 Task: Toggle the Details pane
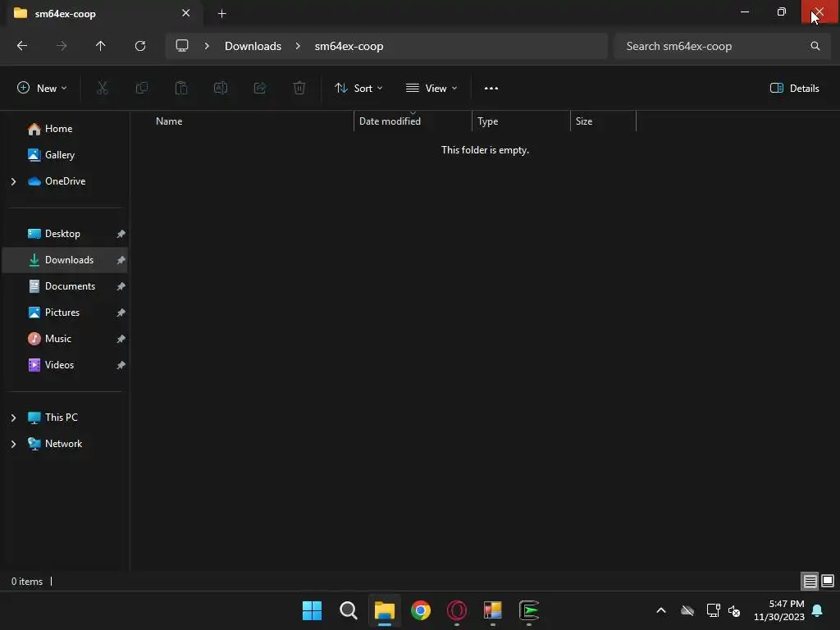coord(794,89)
